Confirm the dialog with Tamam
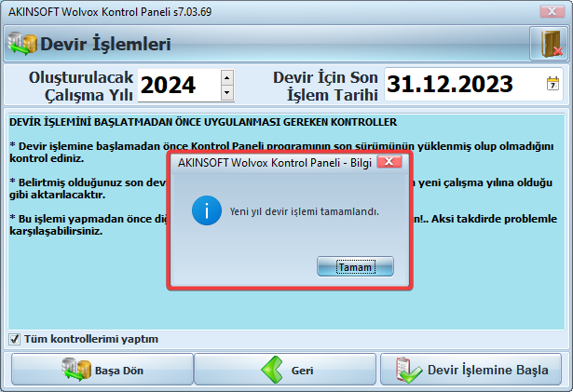The width and height of the screenshot is (573, 392). tap(355, 266)
